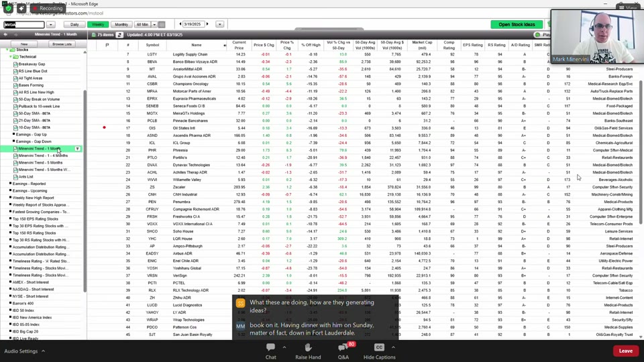Click the gray square button beside 60 Min
The height and width of the screenshot is (362, 644).
point(162,25)
